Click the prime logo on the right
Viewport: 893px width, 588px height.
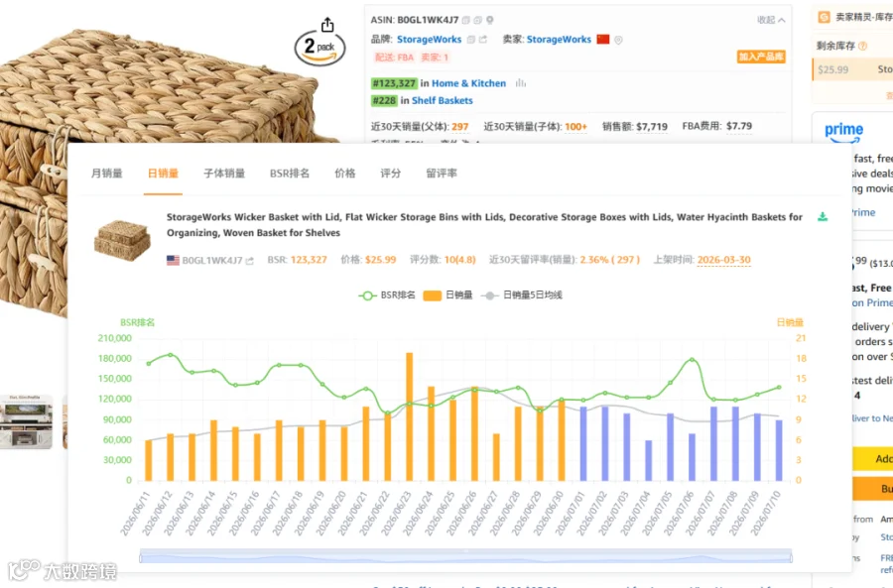click(x=843, y=132)
